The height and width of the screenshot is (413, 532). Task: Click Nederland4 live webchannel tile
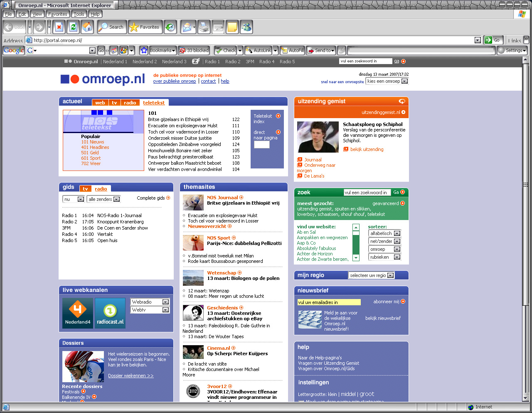[78, 313]
